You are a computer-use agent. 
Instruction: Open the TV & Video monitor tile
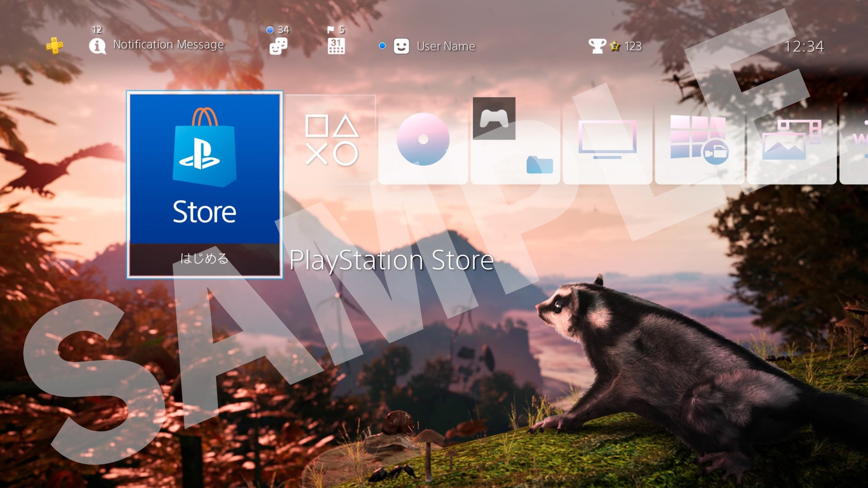(x=607, y=139)
